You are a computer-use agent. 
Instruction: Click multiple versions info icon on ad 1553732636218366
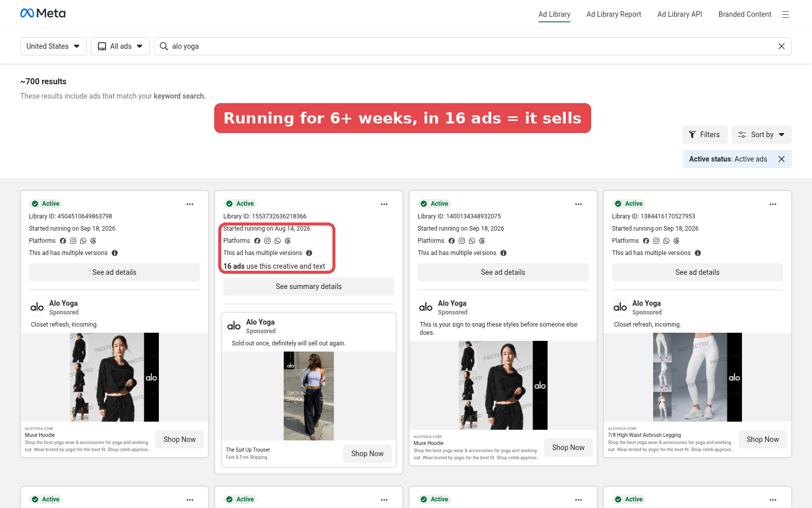click(x=309, y=253)
